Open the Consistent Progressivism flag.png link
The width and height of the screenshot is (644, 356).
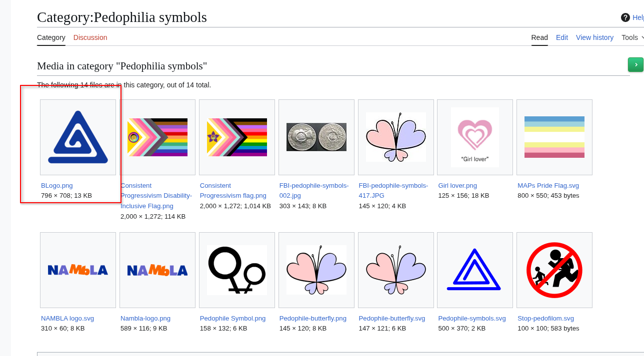[233, 190]
